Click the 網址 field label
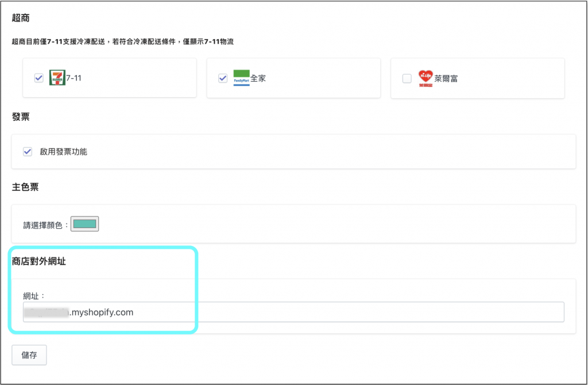 (x=34, y=296)
